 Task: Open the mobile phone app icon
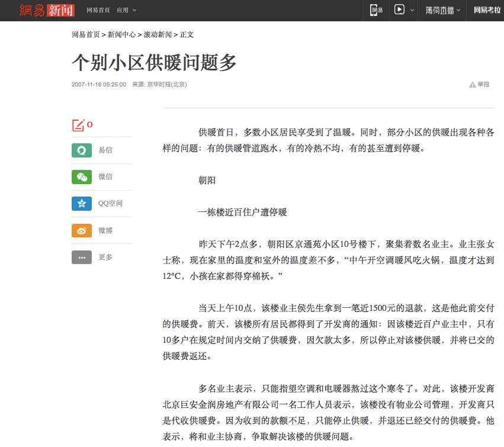pos(376,10)
